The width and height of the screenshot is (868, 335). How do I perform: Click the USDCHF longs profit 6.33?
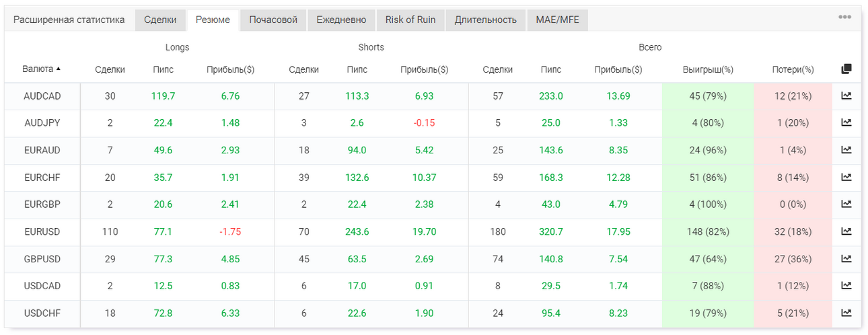230,313
